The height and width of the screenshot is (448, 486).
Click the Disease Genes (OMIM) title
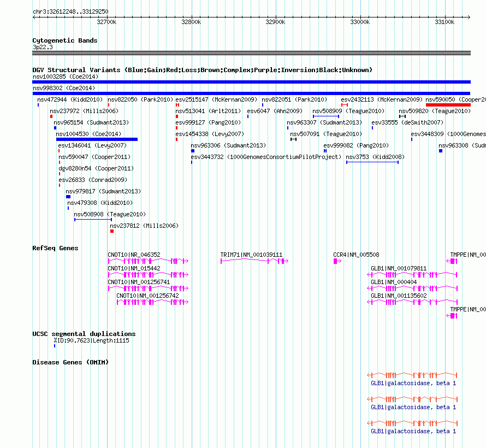pos(70,362)
